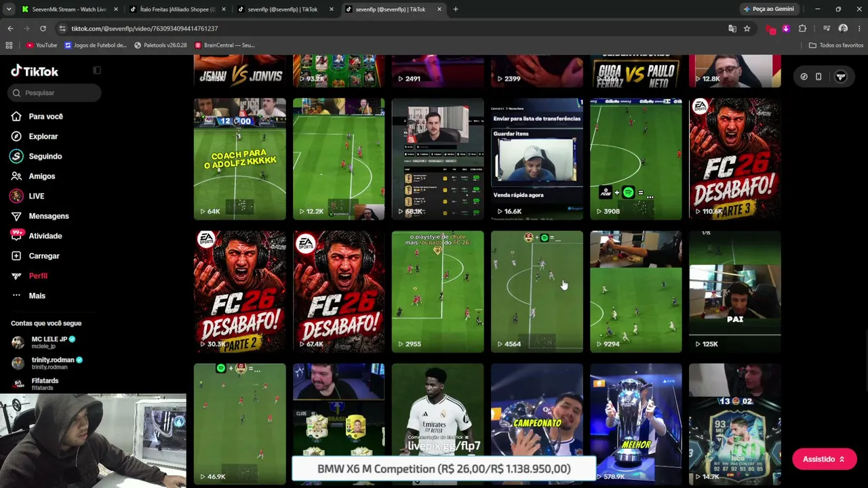Open the CAMPEONATO video thumbnail
868x488 pixels.
click(x=537, y=424)
